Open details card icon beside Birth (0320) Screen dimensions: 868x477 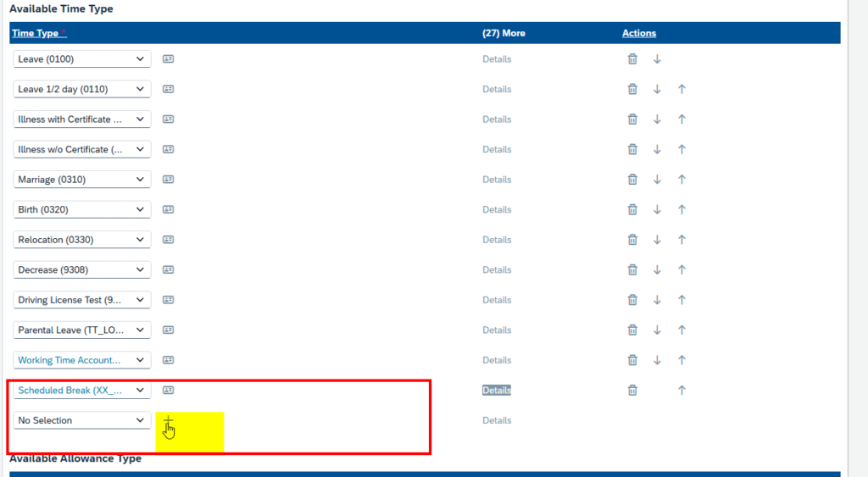pyautogui.click(x=169, y=210)
